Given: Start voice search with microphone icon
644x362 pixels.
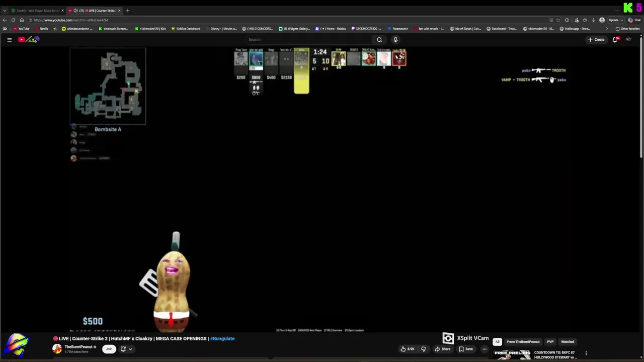Looking at the screenshot, I should (x=395, y=40).
